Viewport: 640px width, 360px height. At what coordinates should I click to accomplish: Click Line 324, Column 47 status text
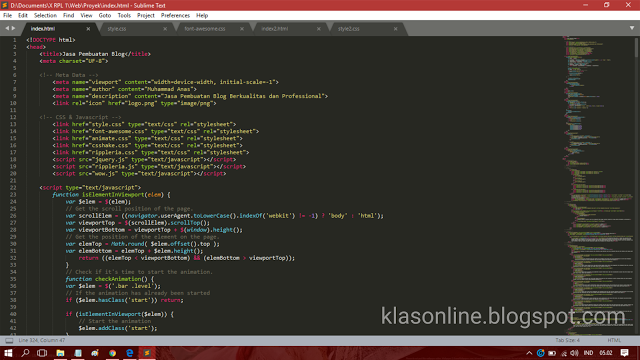pos(42,340)
